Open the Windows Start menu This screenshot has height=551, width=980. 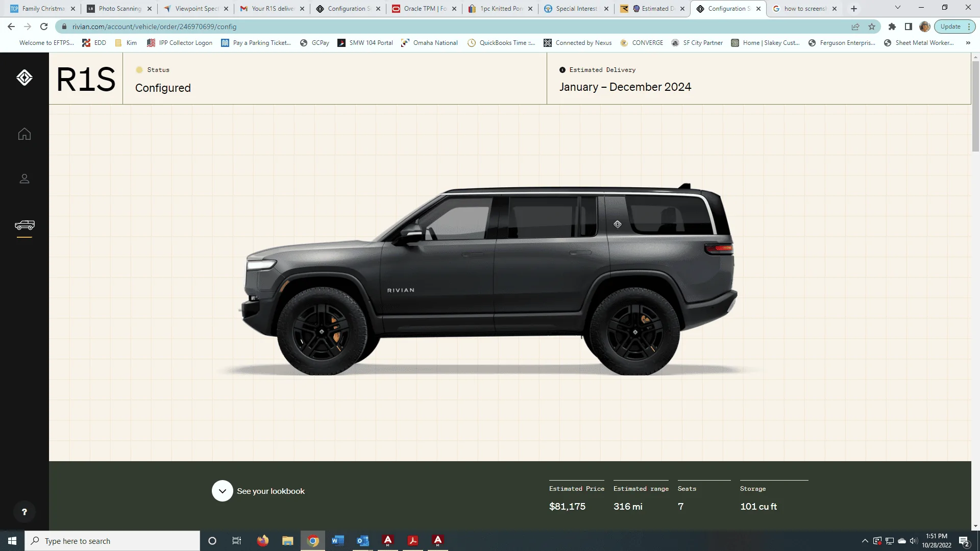coord(12,541)
